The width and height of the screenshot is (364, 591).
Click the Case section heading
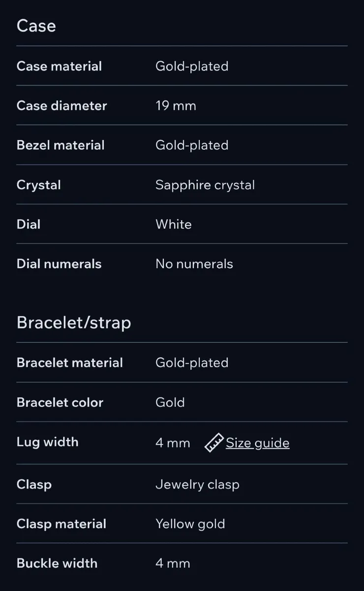tap(36, 26)
